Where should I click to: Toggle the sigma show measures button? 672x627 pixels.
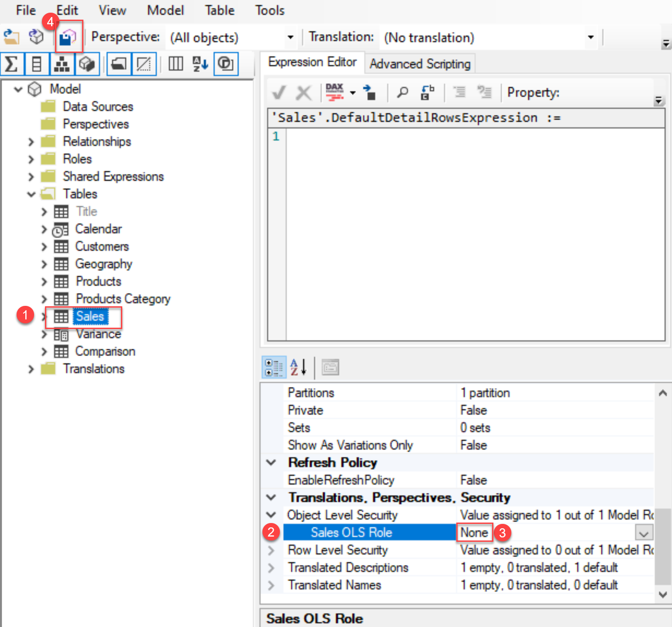click(x=12, y=64)
